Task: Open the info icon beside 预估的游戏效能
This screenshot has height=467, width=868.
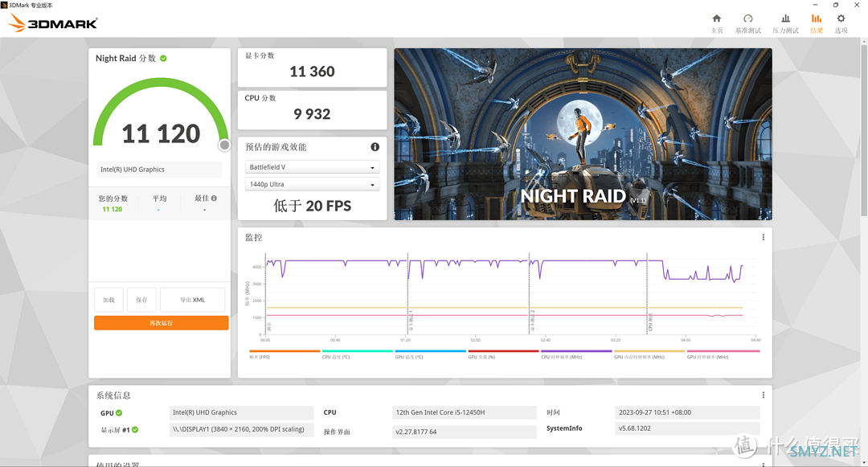Action: [x=375, y=146]
